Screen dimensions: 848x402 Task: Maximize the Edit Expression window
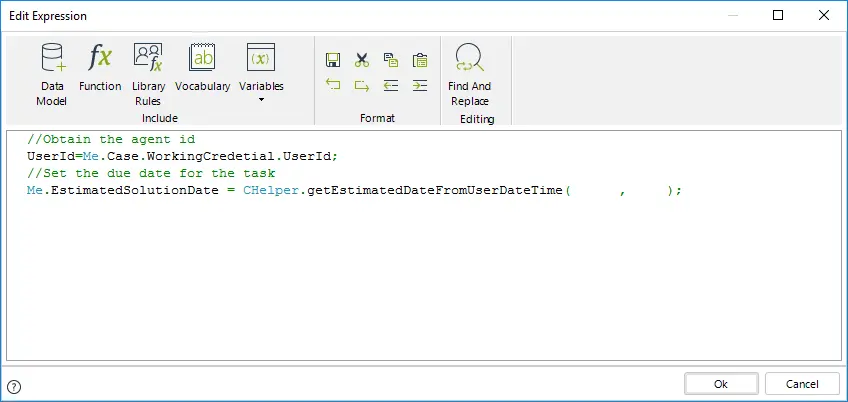point(778,16)
